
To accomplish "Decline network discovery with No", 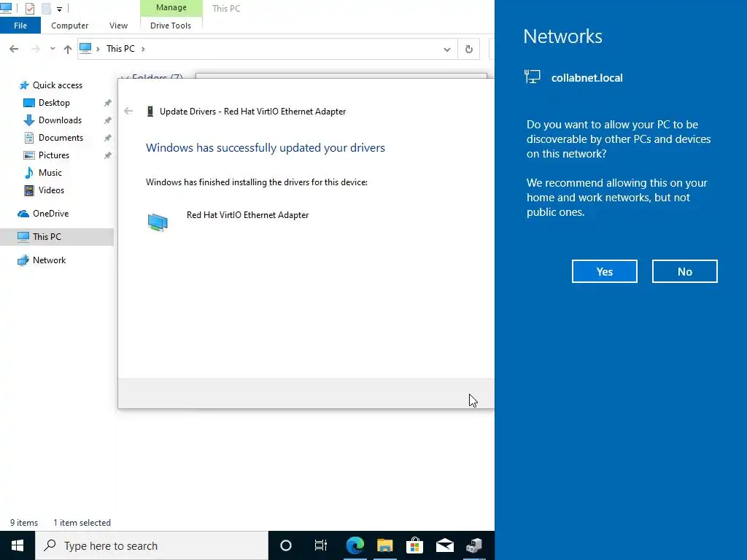I will 684,271.
